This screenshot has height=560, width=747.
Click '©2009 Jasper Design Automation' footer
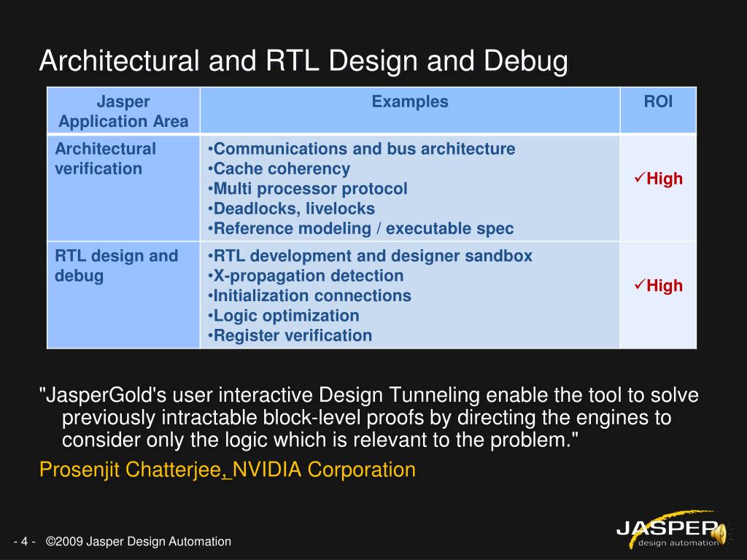coord(138,542)
